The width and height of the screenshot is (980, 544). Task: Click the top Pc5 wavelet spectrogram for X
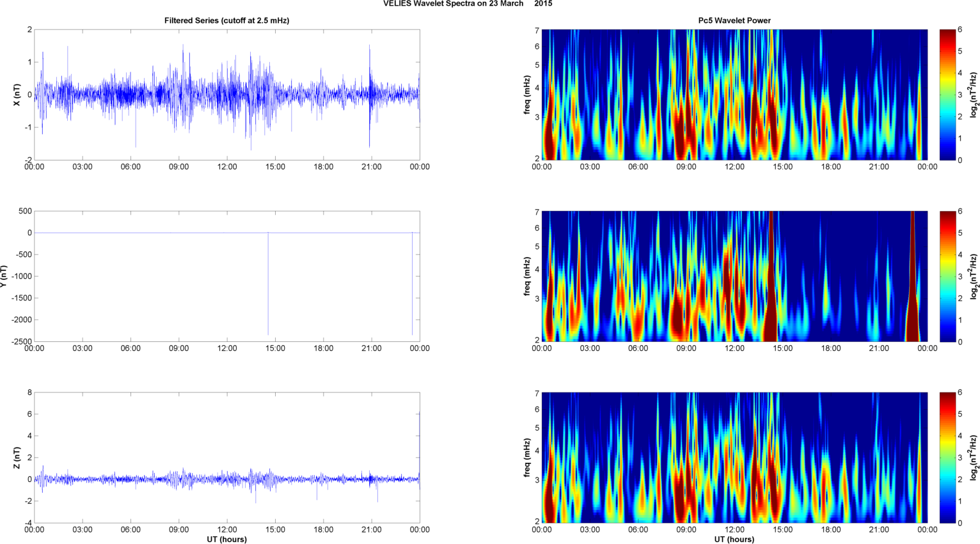(734, 95)
